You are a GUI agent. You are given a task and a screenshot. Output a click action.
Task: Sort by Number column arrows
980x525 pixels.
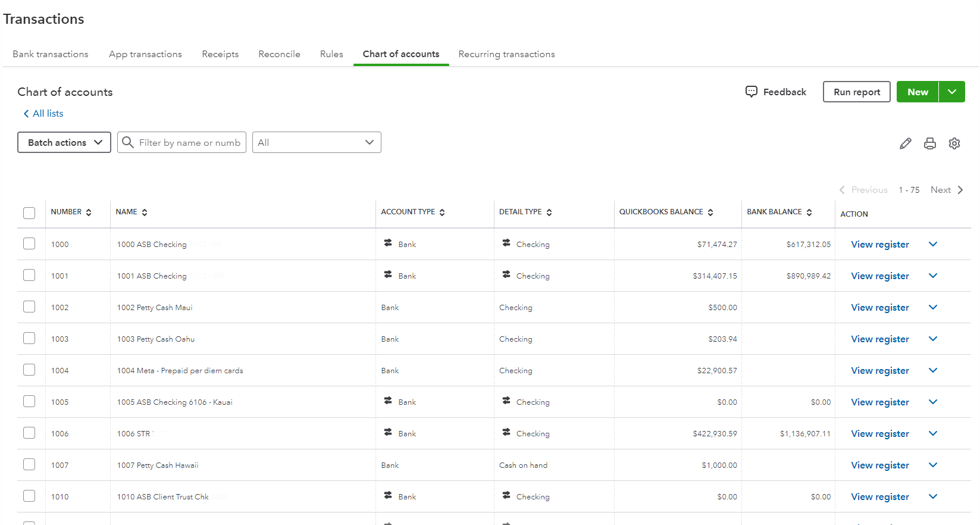click(x=89, y=212)
